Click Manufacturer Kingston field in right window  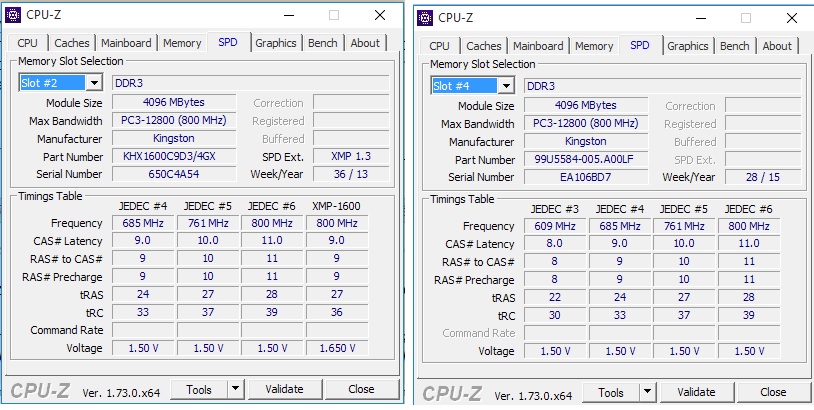pos(586,141)
